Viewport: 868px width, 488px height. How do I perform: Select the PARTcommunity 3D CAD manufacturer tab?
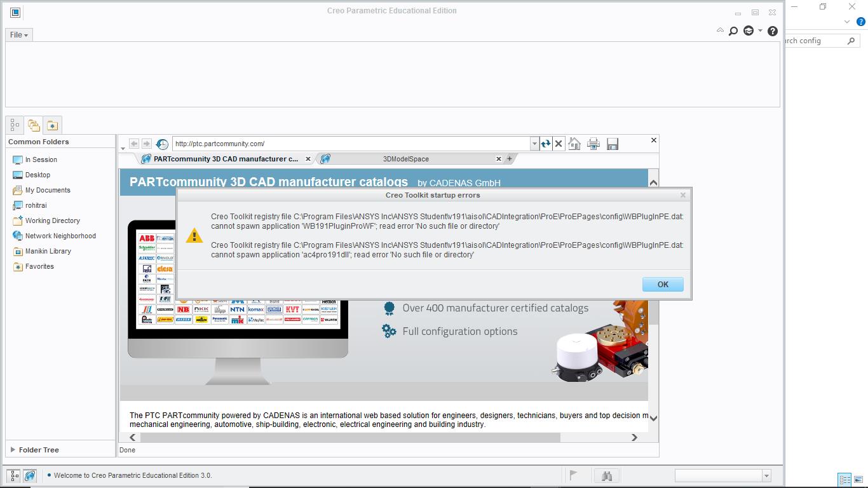pos(222,159)
